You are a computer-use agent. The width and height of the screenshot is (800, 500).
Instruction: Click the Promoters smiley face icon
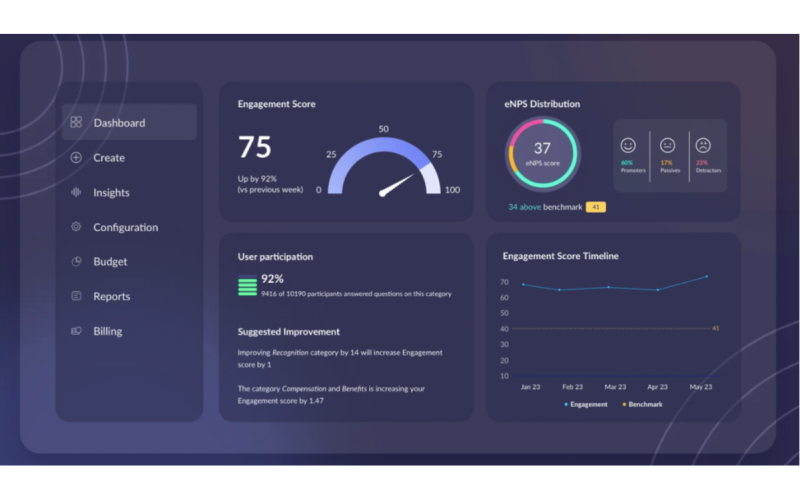[628, 145]
